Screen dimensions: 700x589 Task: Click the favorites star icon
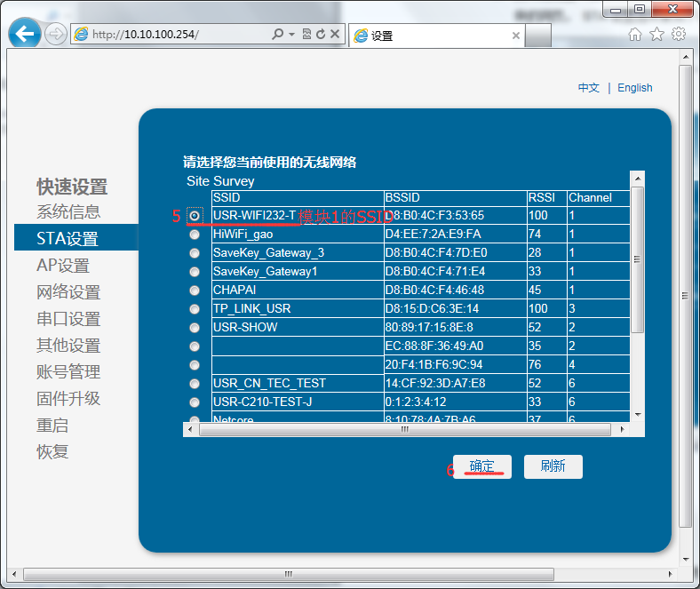(656, 35)
